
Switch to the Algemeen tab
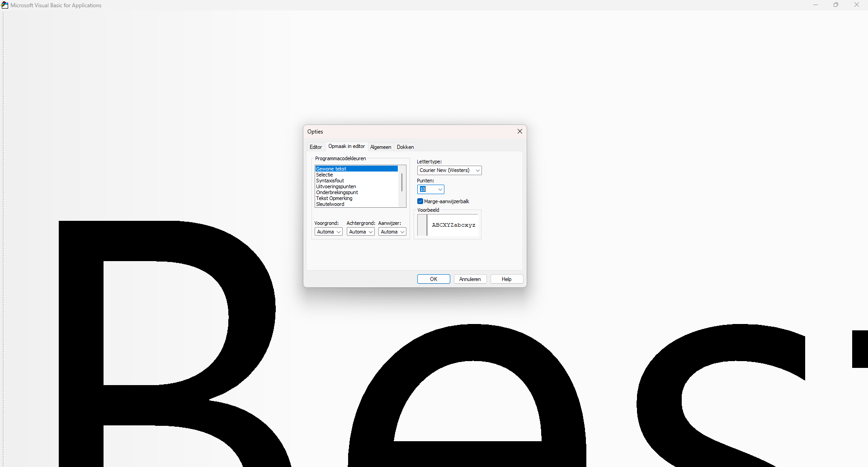pos(380,147)
